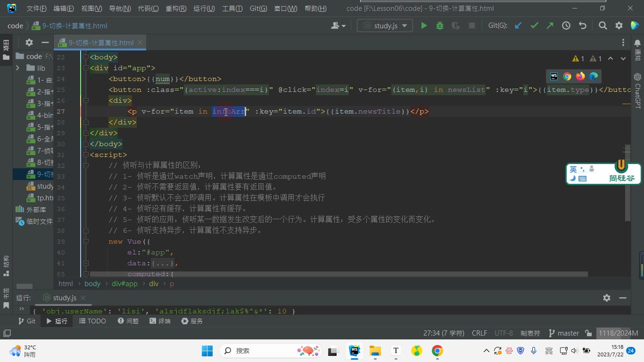This screenshot has width=644, height=362.
Task: Jump to the next highlighted problem arrow
Action: pos(623,59)
